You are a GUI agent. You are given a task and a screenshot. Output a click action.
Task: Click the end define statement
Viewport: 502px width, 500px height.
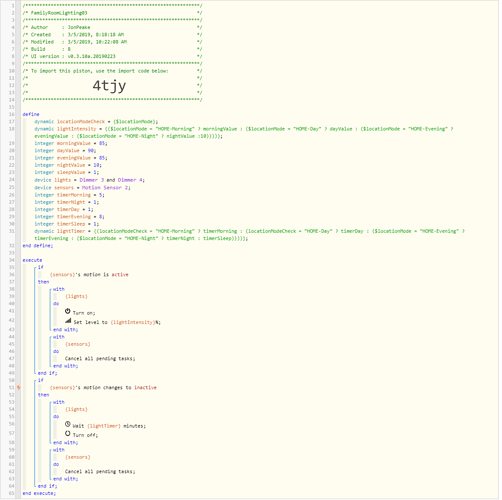[x=38, y=246]
